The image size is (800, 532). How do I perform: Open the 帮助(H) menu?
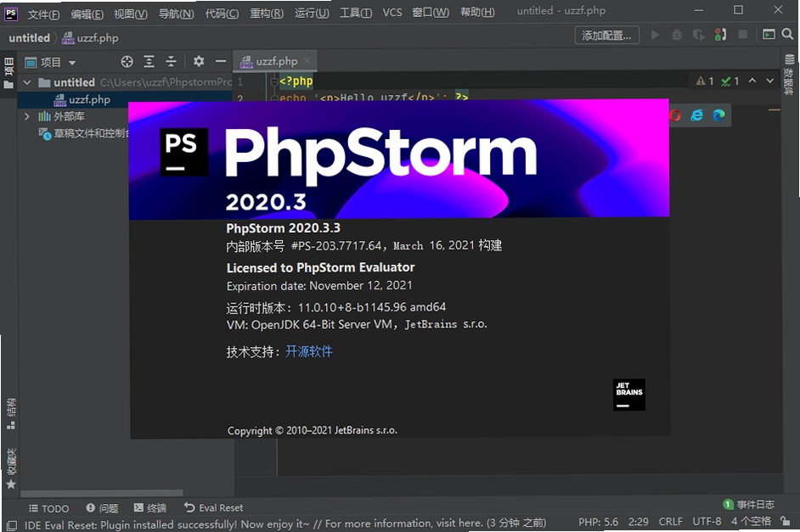[477, 12]
